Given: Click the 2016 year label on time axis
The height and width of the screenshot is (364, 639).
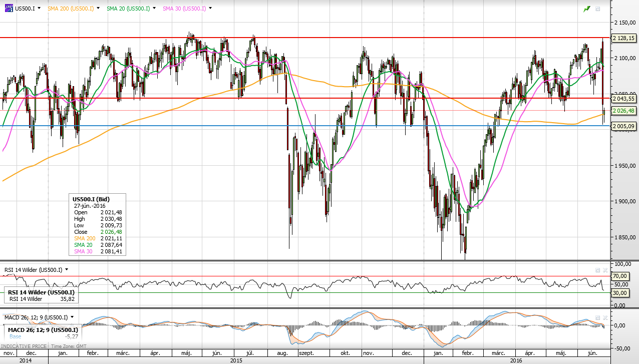Looking at the screenshot, I should [x=516, y=360].
